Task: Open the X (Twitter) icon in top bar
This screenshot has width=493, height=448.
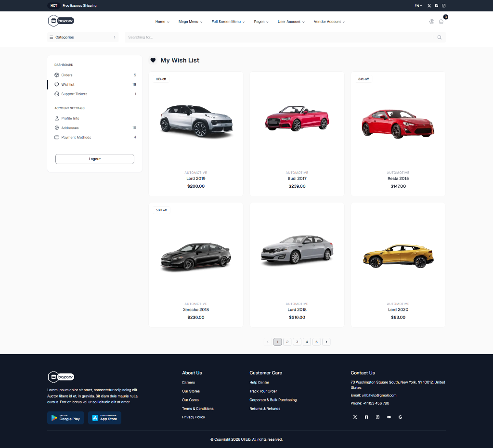Action: click(429, 6)
